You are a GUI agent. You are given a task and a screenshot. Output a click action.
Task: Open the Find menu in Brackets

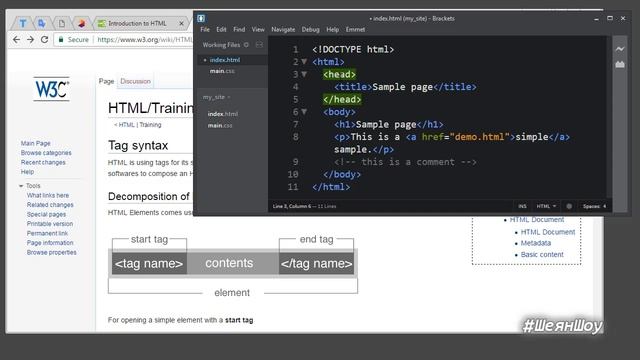tap(239, 29)
